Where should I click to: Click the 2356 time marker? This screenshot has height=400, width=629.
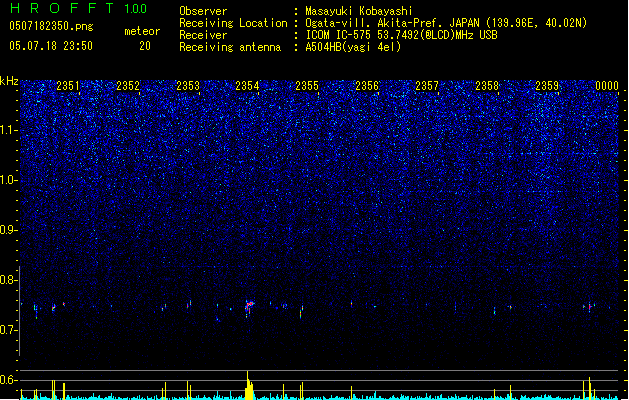[x=367, y=86]
